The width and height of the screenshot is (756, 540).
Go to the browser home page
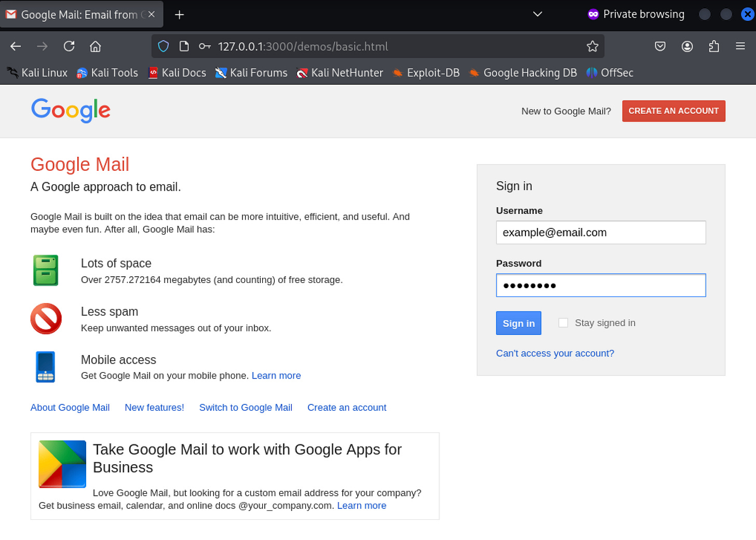pos(95,46)
